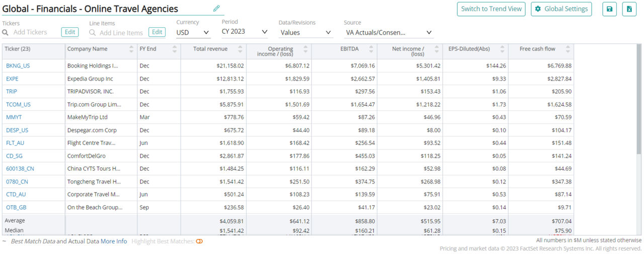
Task: Open TCOM_US ticker link
Action: pos(19,104)
